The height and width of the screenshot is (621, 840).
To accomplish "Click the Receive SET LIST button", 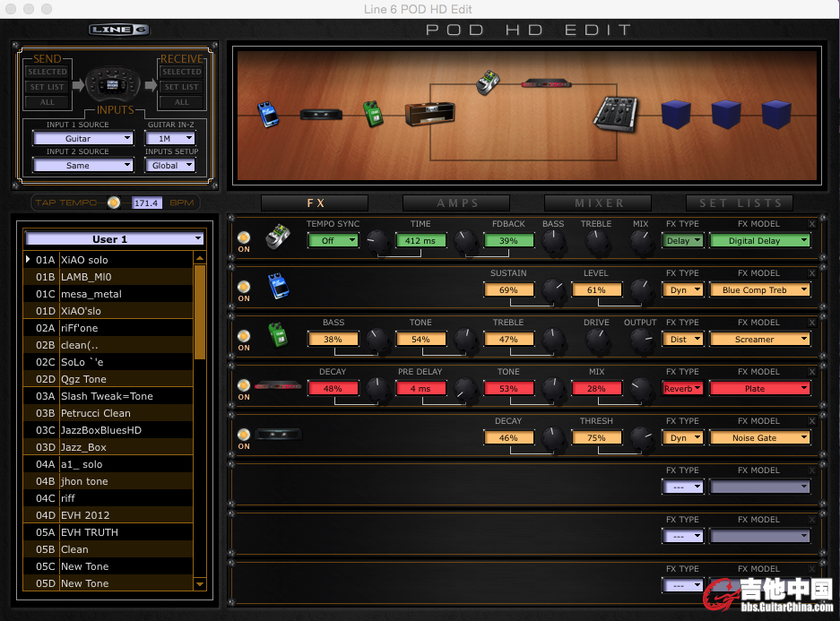I will [x=182, y=87].
